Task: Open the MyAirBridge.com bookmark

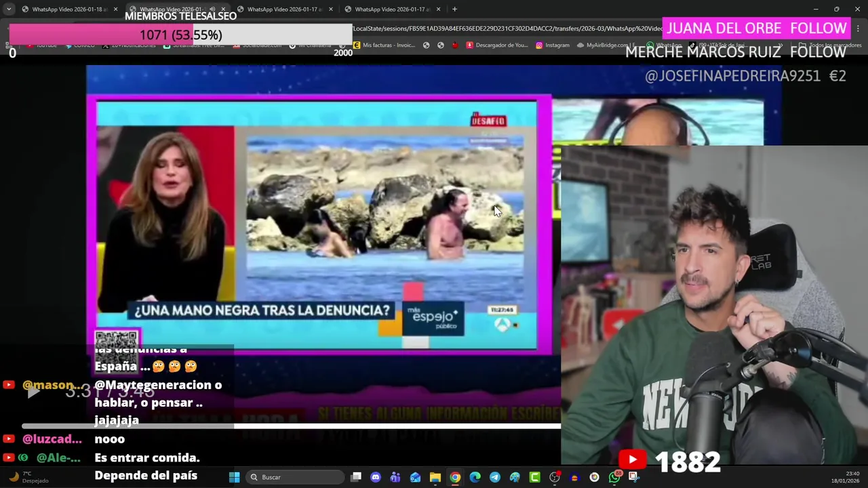Action: pos(606,45)
